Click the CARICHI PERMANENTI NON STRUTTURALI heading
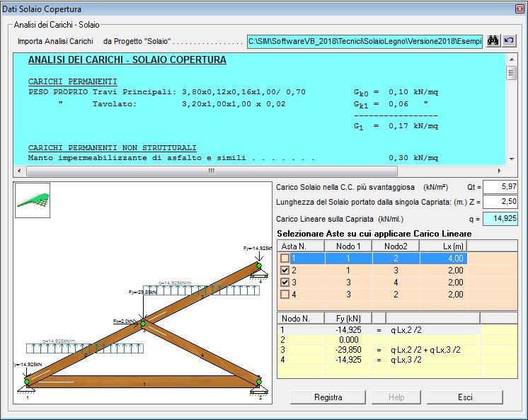 112,147
